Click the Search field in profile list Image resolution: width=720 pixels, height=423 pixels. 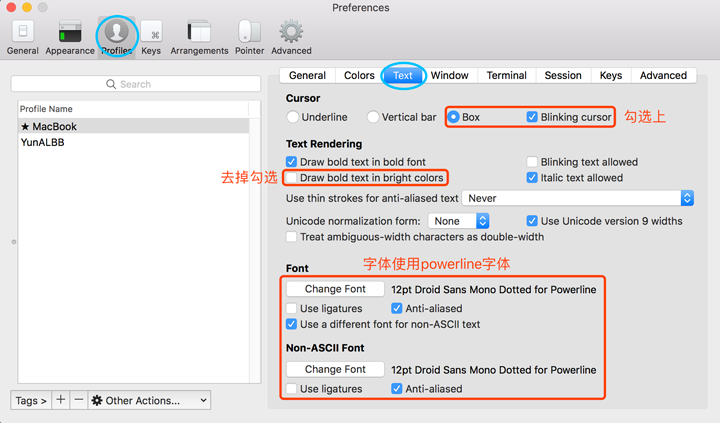pyautogui.click(x=135, y=84)
